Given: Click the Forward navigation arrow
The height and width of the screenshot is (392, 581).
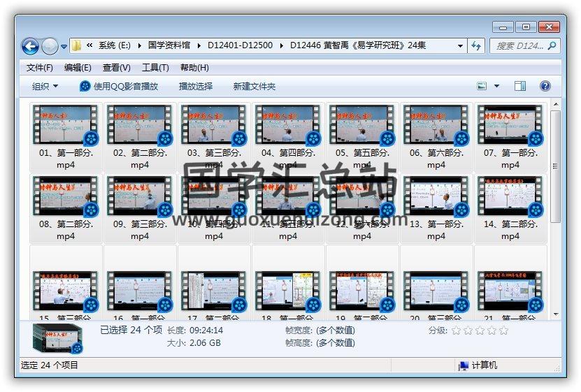Looking at the screenshot, I should (50, 46).
